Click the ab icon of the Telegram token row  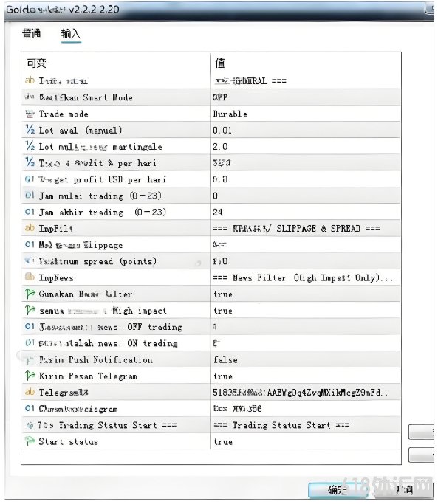click(30, 392)
